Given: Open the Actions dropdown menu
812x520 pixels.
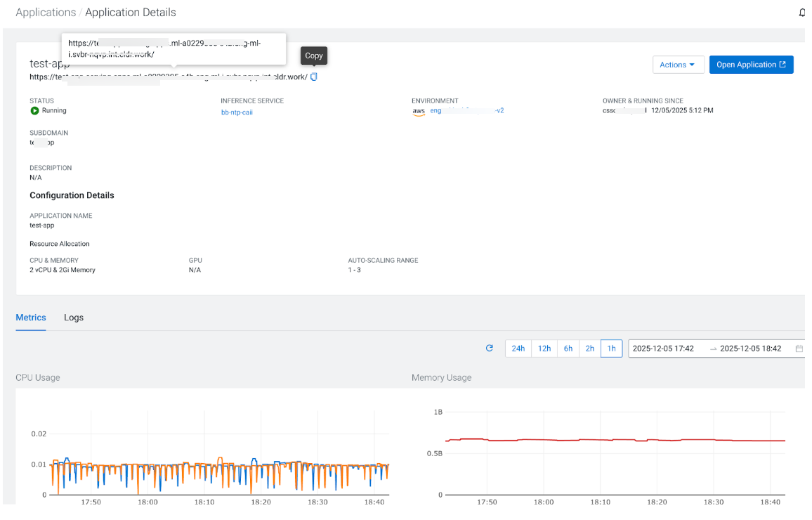Looking at the screenshot, I should coord(678,65).
